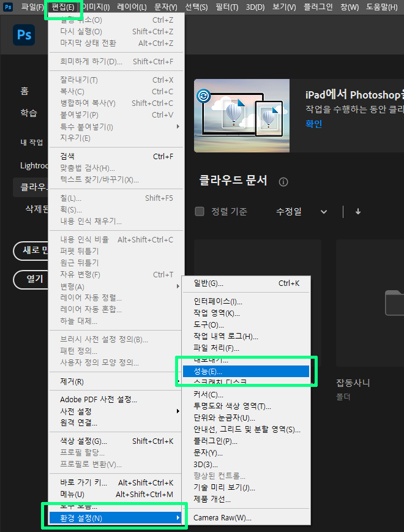This screenshot has width=404, height=532.
Task: Choose 단위와 눈금자(U)... preferences
Action: point(246,418)
